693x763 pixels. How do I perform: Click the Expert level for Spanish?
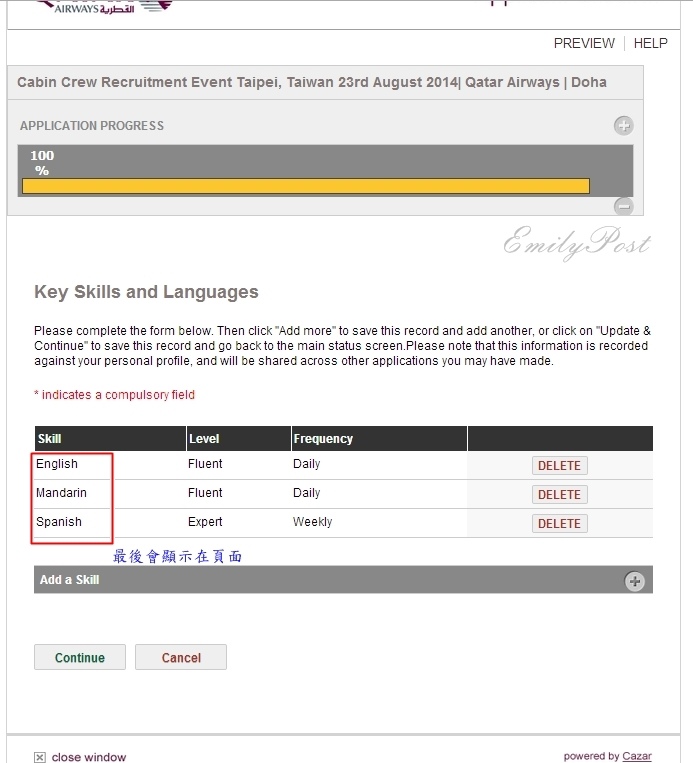pos(205,522)
